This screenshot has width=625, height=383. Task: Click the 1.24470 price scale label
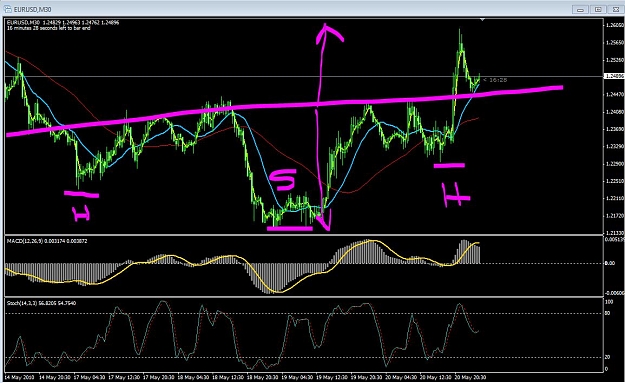click(x=614, y=94)
